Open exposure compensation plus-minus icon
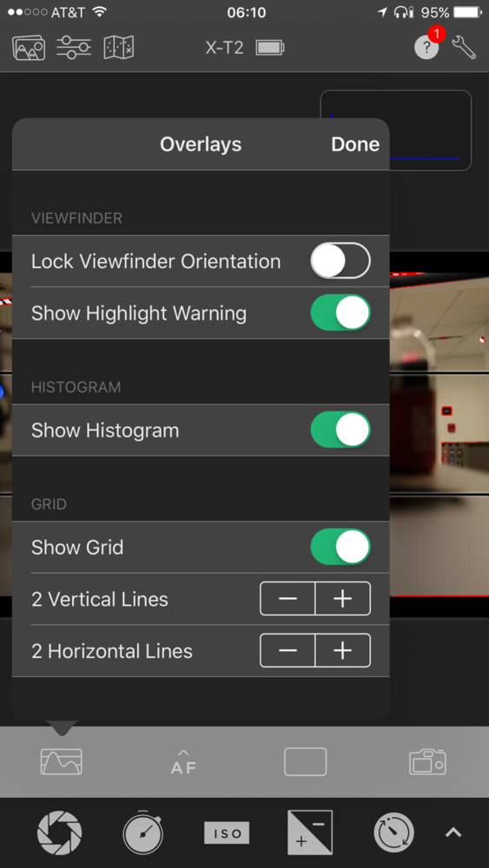This screenshot has height=868, width=489. (310, 832)
